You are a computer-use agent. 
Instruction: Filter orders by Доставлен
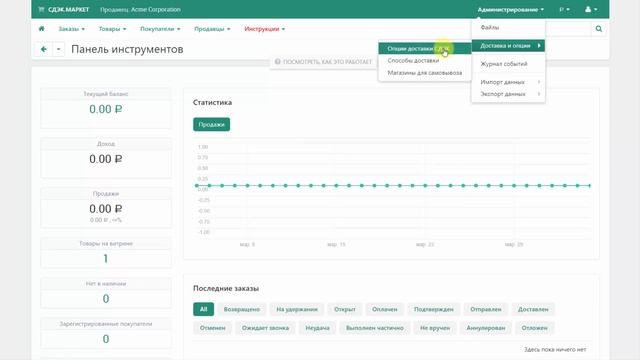[x=533, y=309]
